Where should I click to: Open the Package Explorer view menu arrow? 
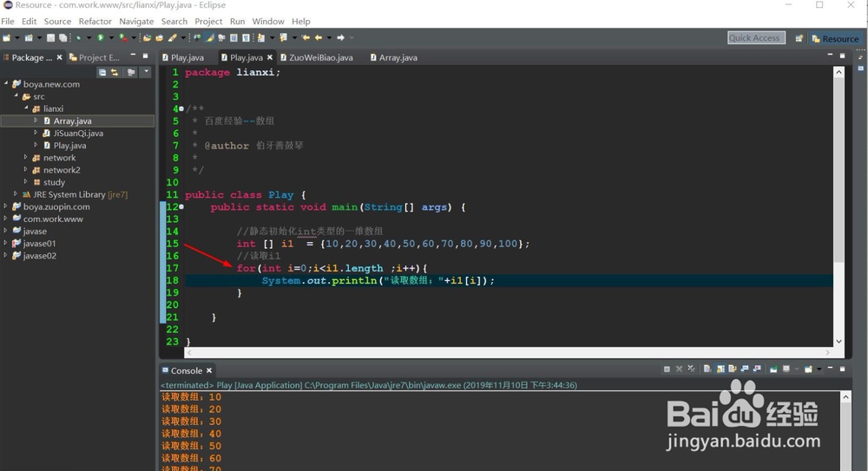(146, 72)
